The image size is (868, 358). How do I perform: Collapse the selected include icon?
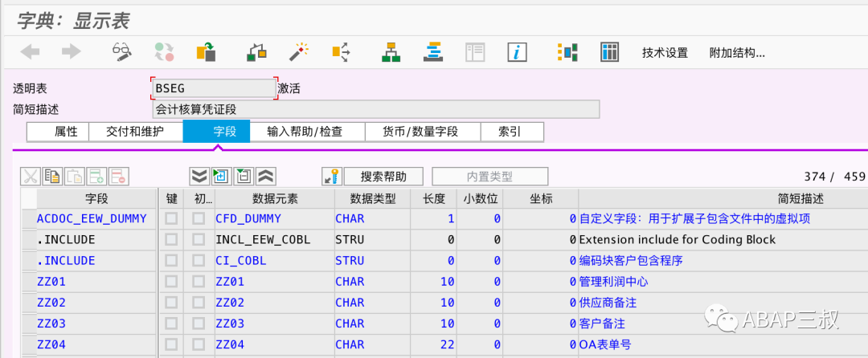click(x=244, y=177)
